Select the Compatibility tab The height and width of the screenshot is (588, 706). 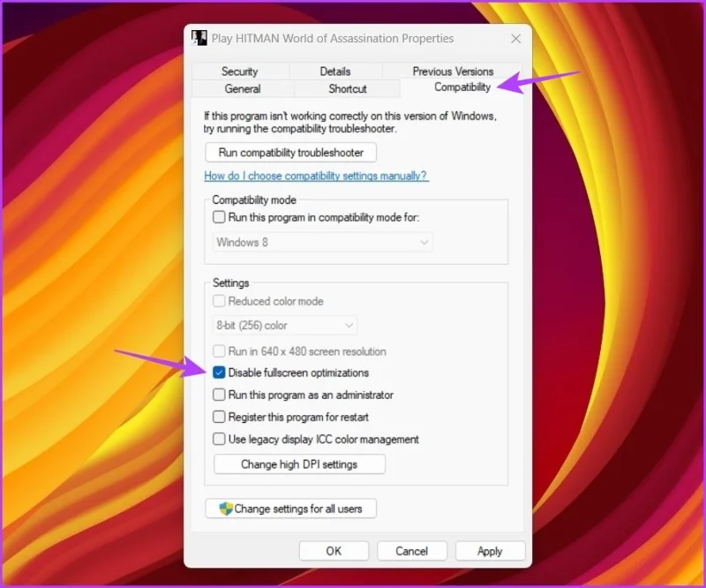[x=462, y=87]
